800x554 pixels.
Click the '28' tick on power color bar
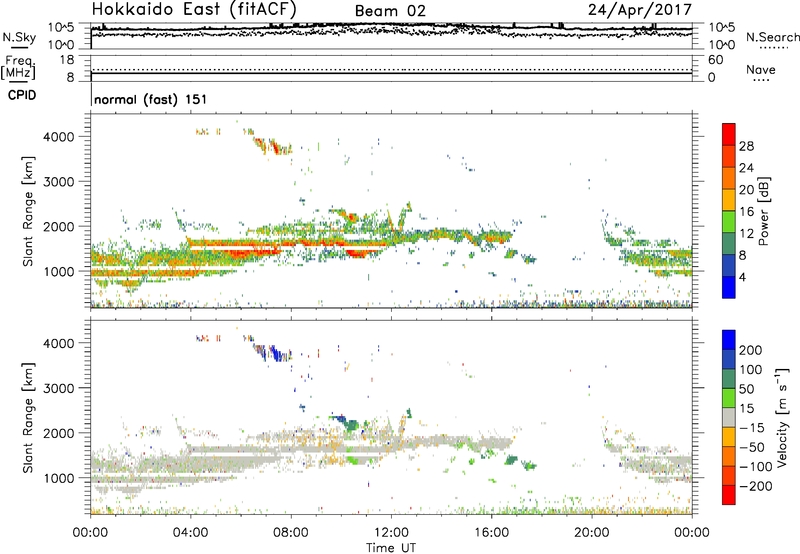(x=746, y=146)
